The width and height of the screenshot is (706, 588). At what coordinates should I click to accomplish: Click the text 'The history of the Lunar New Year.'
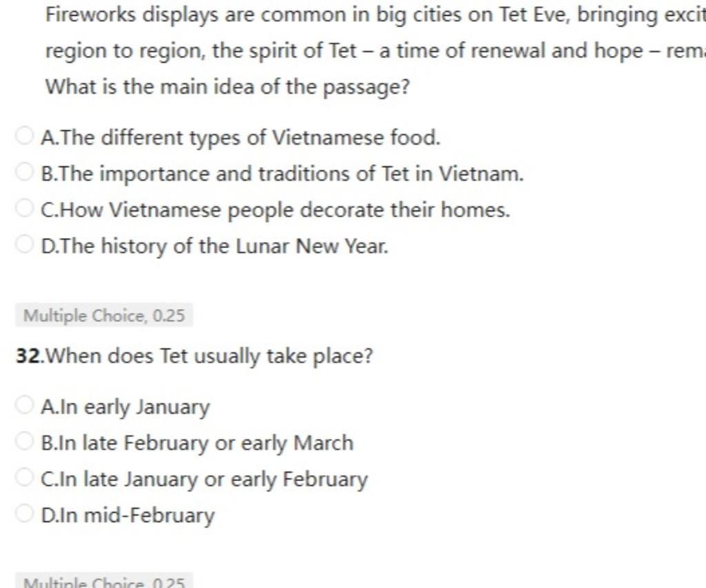(215, 245)
